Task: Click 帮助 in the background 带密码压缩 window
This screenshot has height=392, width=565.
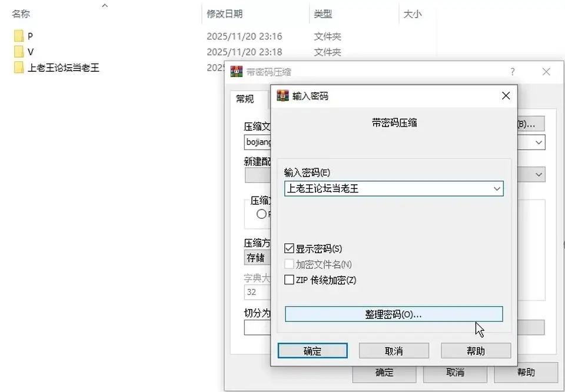Action: click(x=526, y=374)
